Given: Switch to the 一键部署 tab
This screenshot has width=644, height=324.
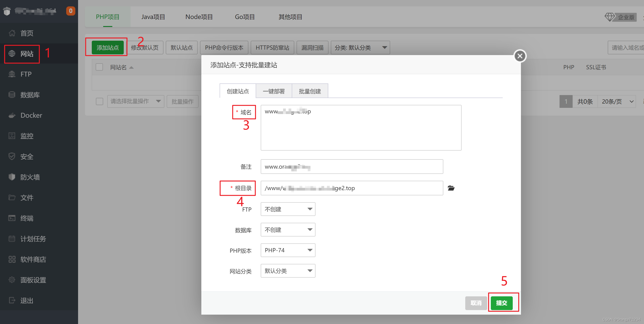Looking at the screenshot, I should point(273,91).
